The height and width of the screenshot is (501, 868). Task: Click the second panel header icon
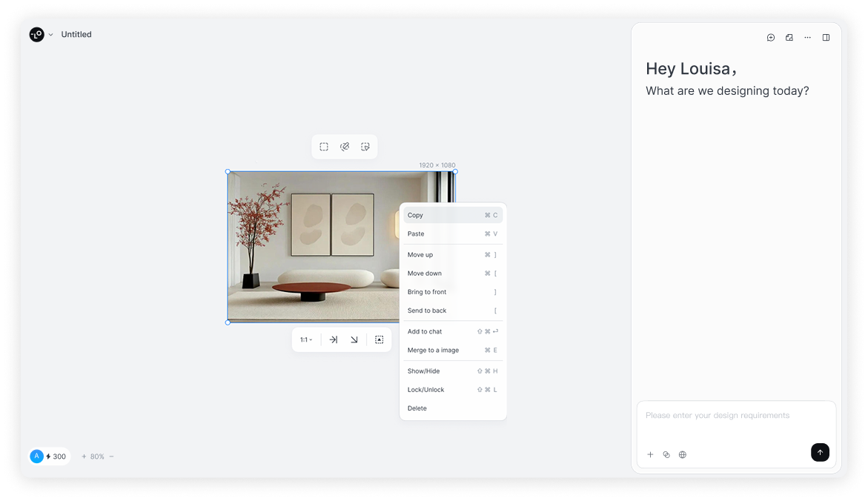tap(789, 38)
